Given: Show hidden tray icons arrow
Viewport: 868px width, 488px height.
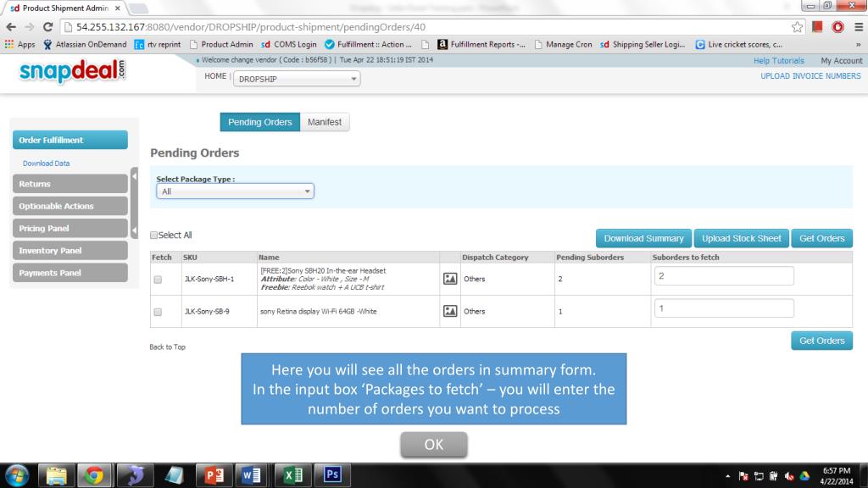Looking at the screenshot, I should pyautogui.click(x=727, y=476).
